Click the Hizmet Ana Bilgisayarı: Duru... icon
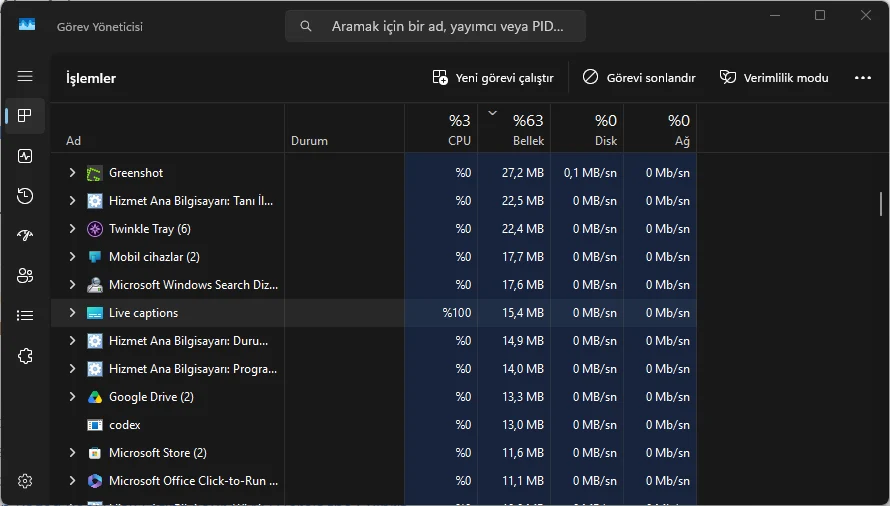This screenshot has width=890, height=506. [95, 341]
